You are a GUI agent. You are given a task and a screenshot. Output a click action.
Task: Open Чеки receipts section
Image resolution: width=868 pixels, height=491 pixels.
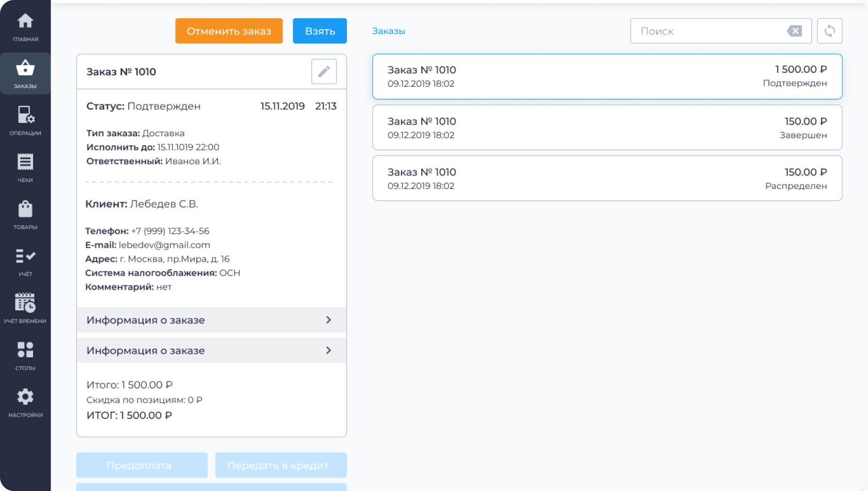click(x=25, y=168)
